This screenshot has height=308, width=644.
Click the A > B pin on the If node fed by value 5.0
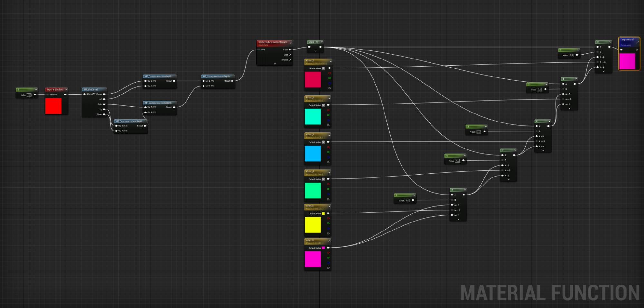tap(452, 205)
